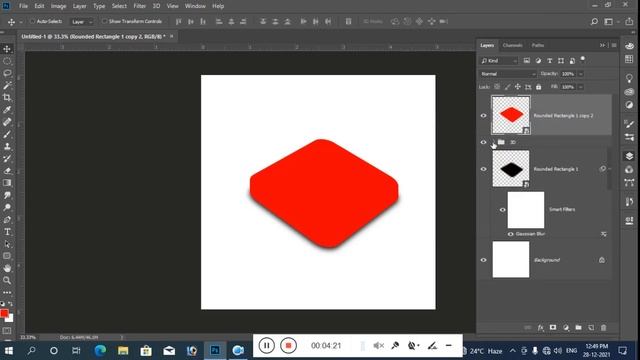The width and height of the screenshot is (640, 360).
Task: Toggle Smart Filters visibility eye
Action: 502,210
